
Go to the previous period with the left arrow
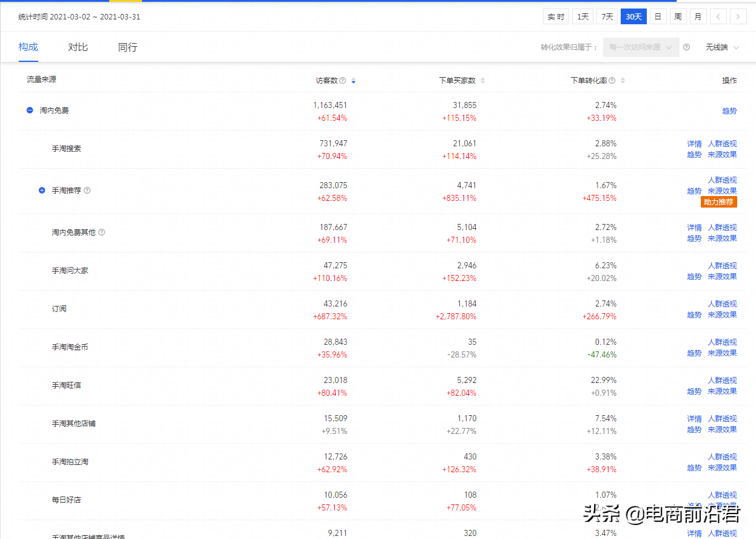718,17
